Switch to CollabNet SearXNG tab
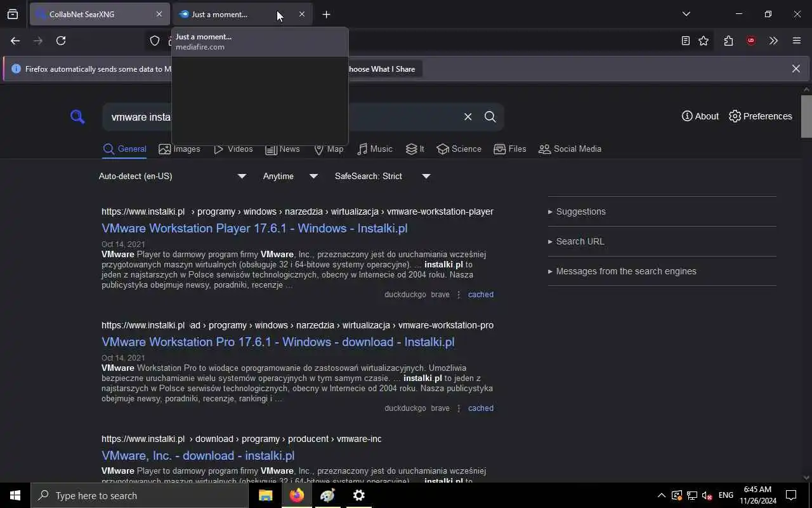 click(x=98, y=14)
